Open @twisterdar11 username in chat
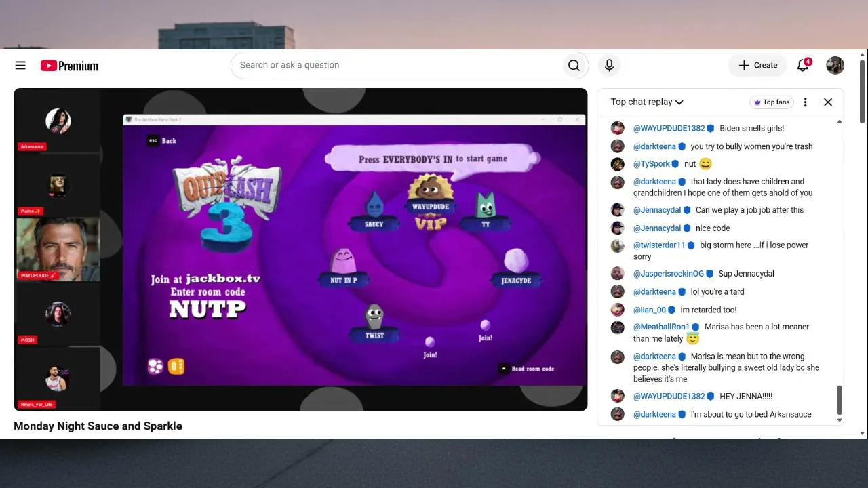The image size is (868, 488). pyautogui.click(x=659, y=245)
